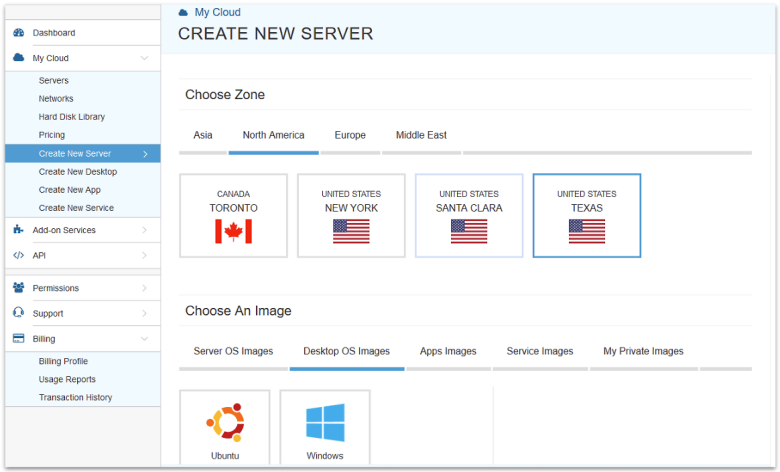This screenshot has width=780, height=472.
Task: Click the cloud icon in the breadcrumb header
Action: click(x=183, y=12)
